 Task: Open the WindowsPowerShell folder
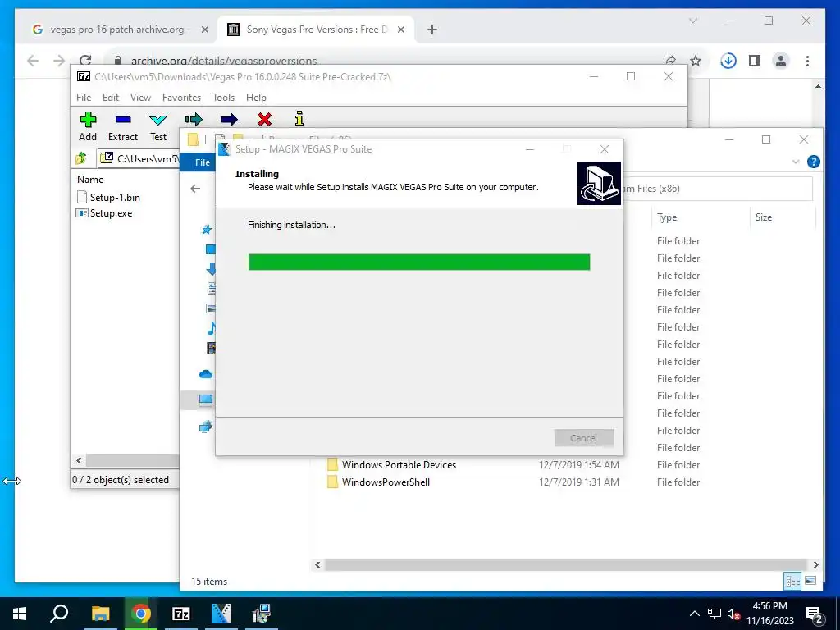pos(386,482)
